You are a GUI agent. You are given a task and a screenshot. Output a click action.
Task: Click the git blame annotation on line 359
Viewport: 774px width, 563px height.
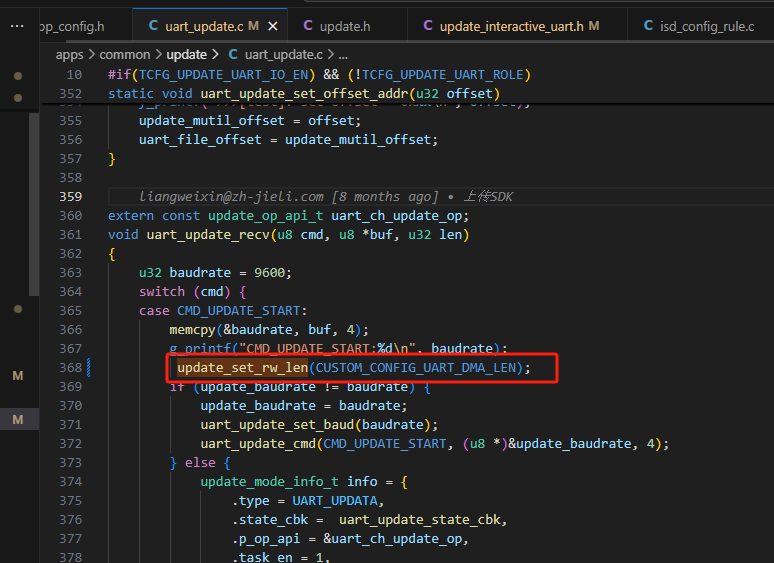(x=326, y=196)
